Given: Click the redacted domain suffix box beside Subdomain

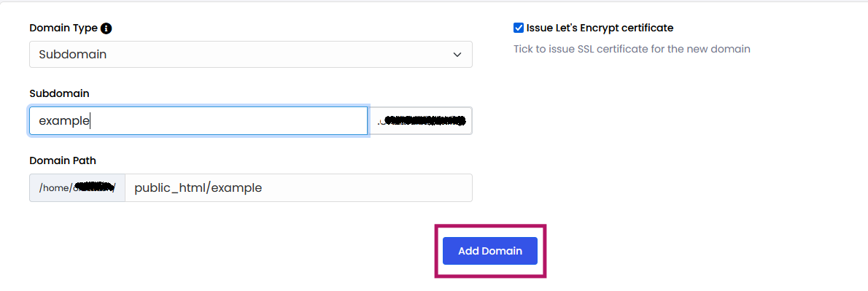Looking at the screenshot, I should coord(421,120).
